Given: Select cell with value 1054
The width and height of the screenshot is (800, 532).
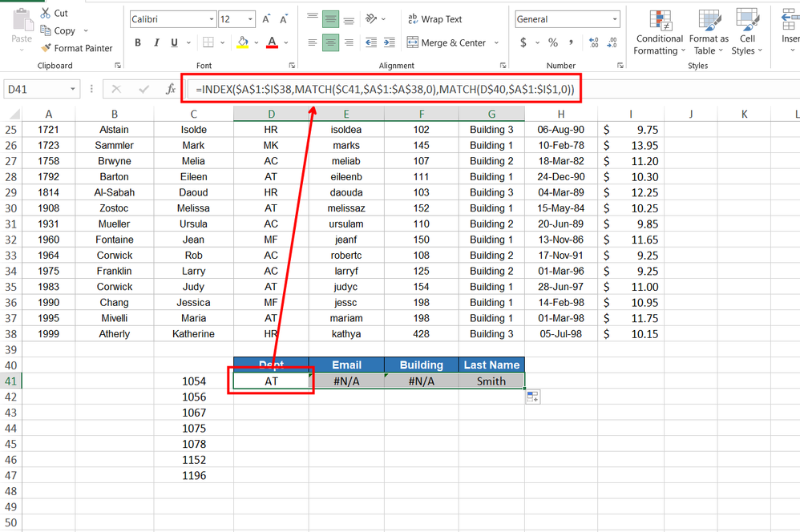Looking at the screenshot, I should coord(194,381).
